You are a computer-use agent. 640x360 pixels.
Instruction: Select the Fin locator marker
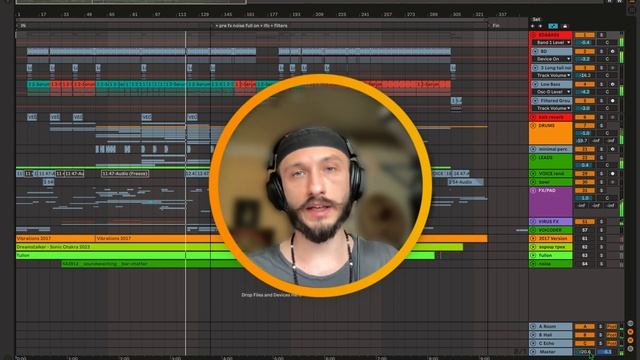tap(496, 26)
